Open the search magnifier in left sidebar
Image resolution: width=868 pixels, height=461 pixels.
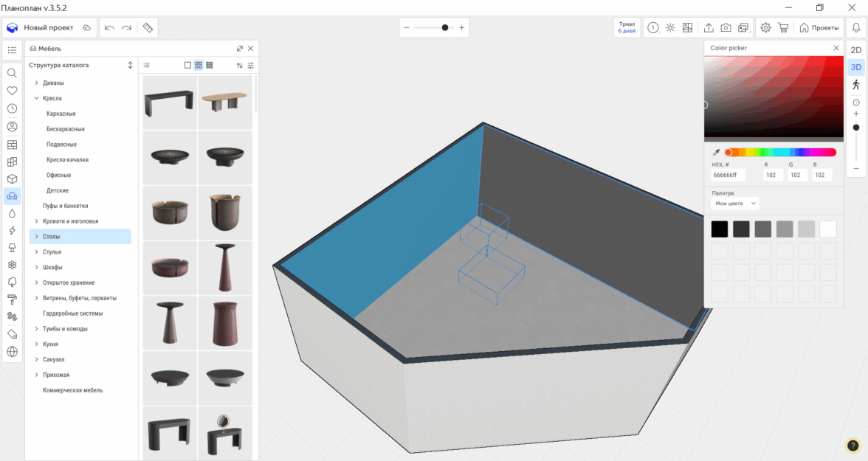click(x=13, y=73)
